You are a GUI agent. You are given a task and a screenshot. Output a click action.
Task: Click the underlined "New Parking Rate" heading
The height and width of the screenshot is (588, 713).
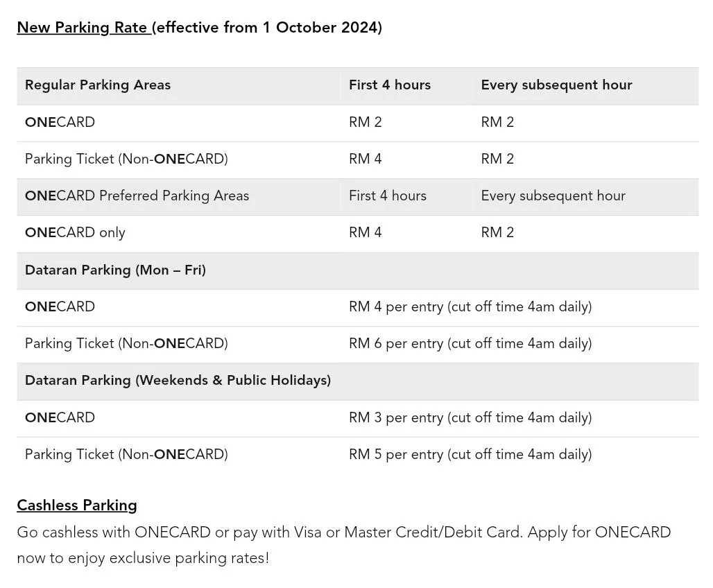(83, 28)
